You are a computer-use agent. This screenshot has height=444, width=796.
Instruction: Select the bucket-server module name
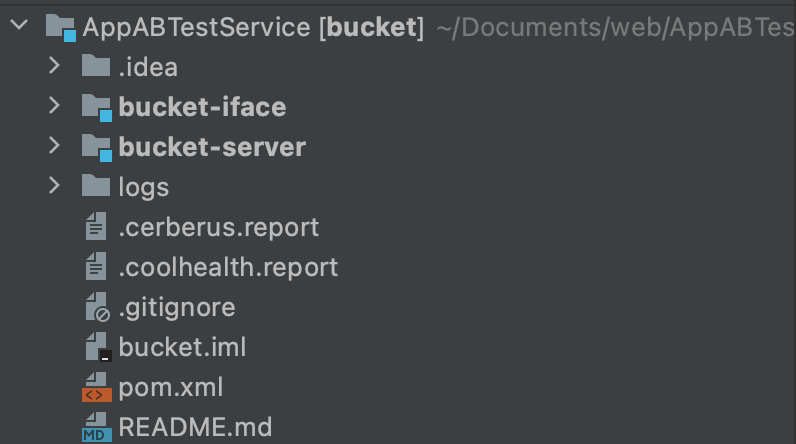tap(212, 147)
